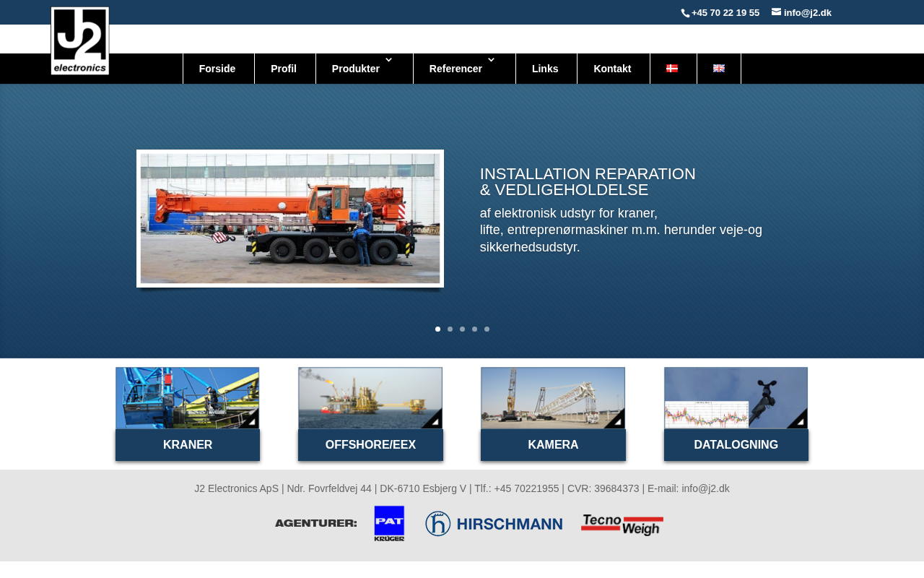This screenshot has width=924, height=578.
Task: Open the Datalogning chart thumbnail image
Action: [x=736, y=398]
